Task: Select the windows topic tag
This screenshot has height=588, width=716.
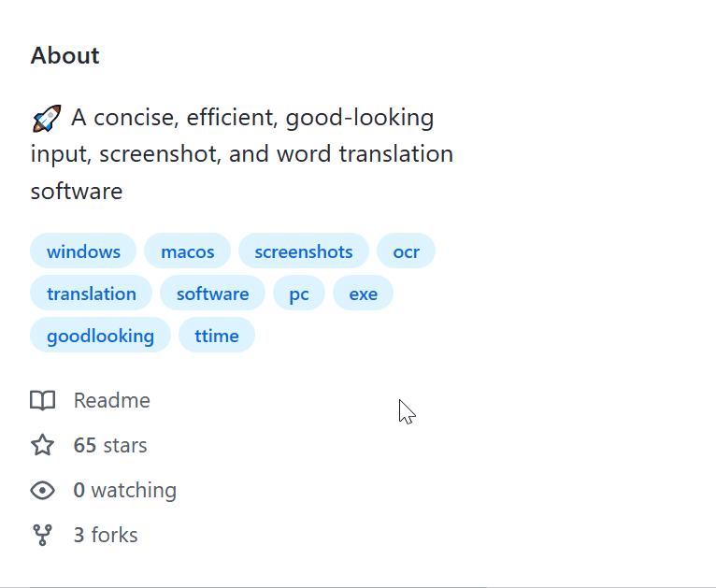Action: click(83, 251)
